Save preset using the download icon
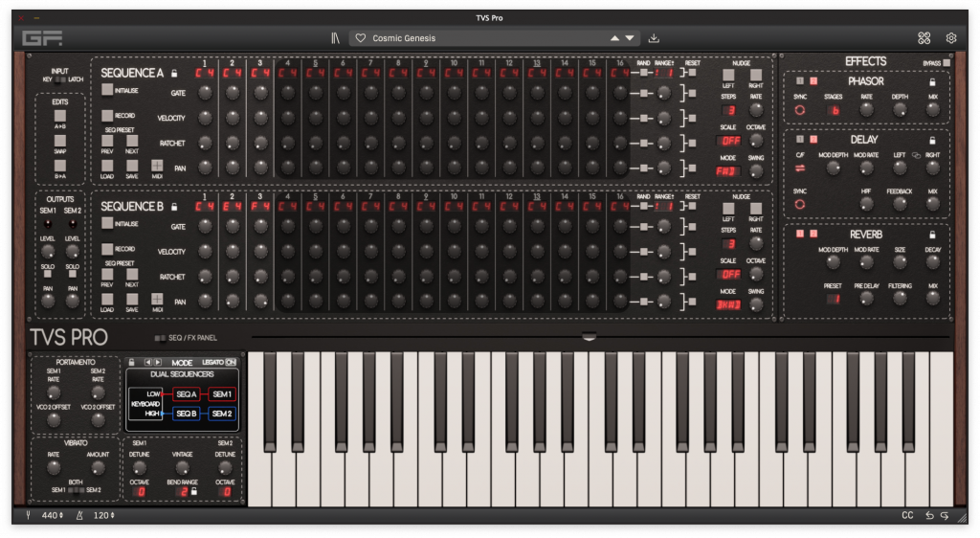 [x=654, y=38]
